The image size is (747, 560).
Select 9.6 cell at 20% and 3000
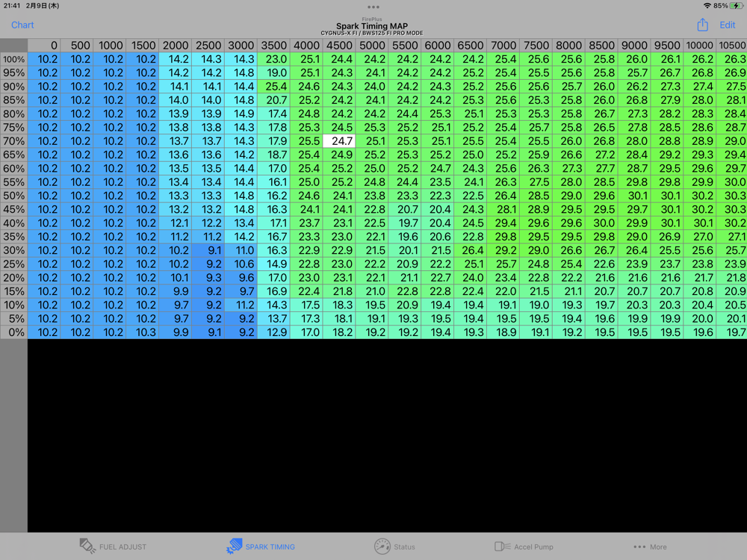coord(241,278)
